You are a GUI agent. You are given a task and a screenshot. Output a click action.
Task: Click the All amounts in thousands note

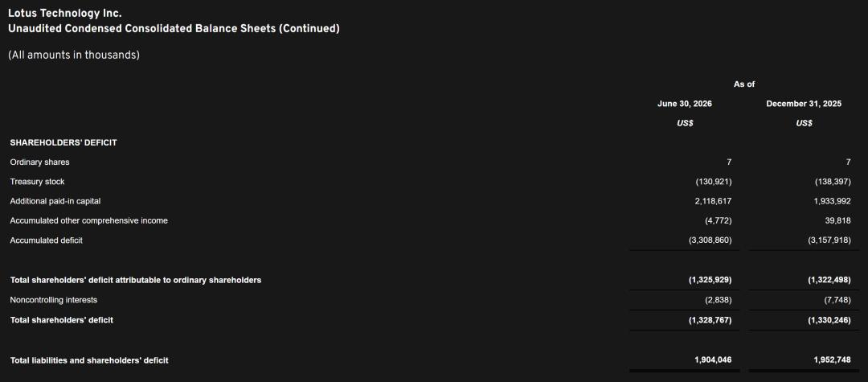click(x=74, y=55)
